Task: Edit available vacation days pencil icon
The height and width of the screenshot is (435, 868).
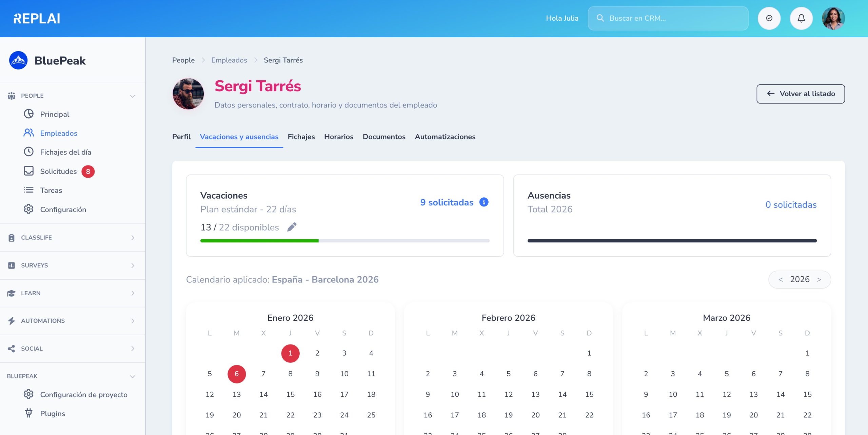Action: pyautogui.click(x=292, y=227)
